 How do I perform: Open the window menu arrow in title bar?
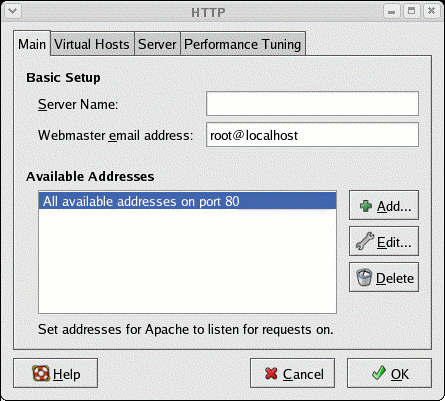coord(13,11)
